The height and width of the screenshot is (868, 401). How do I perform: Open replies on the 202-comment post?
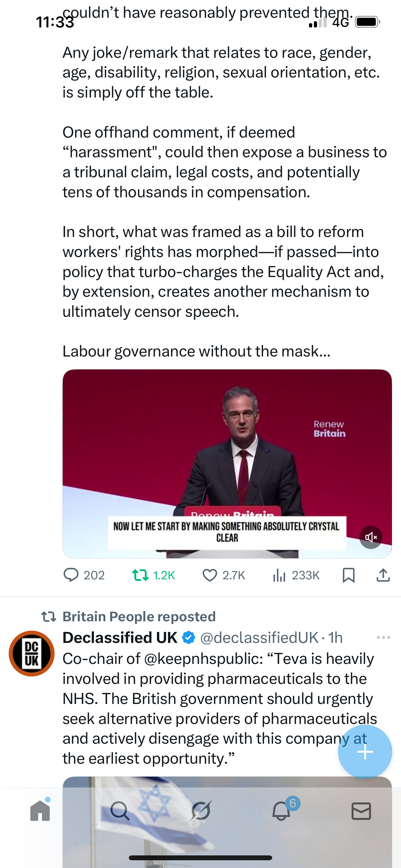tap(71, 575)
